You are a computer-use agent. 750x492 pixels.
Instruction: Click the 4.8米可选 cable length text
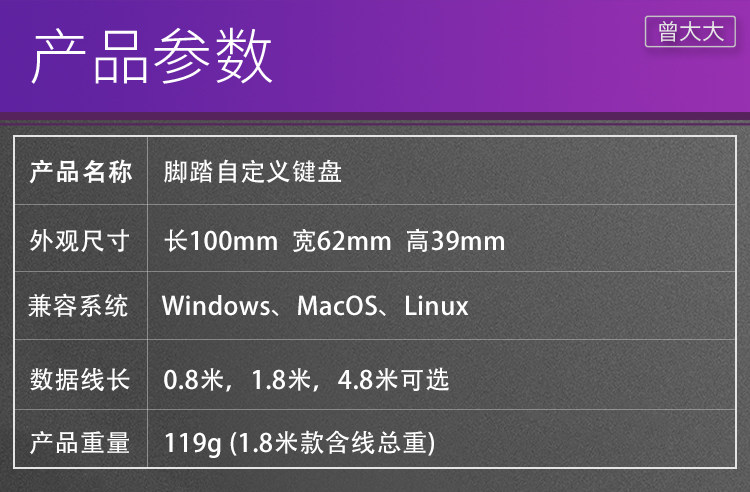coord(394,380)
